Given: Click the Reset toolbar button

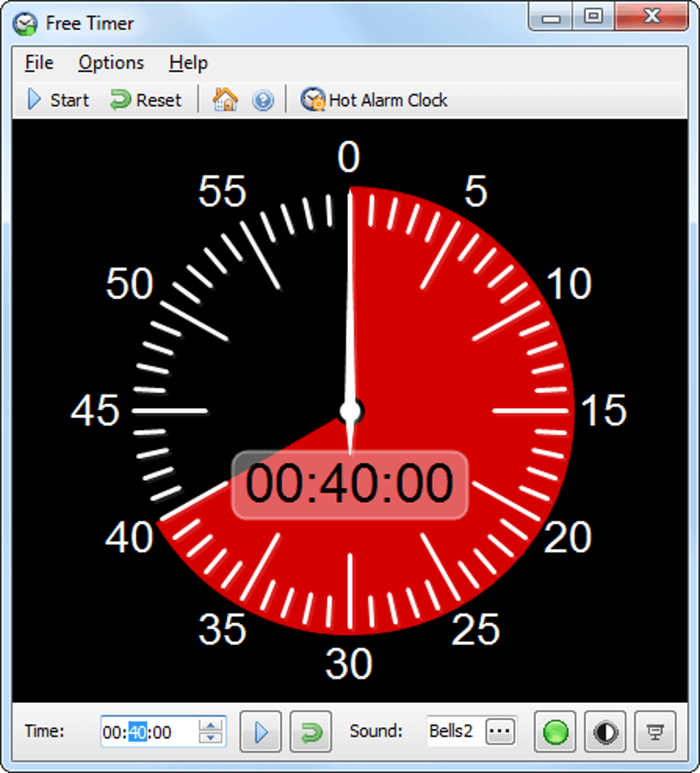Looking at the screenshot, I should pos(145,100).
